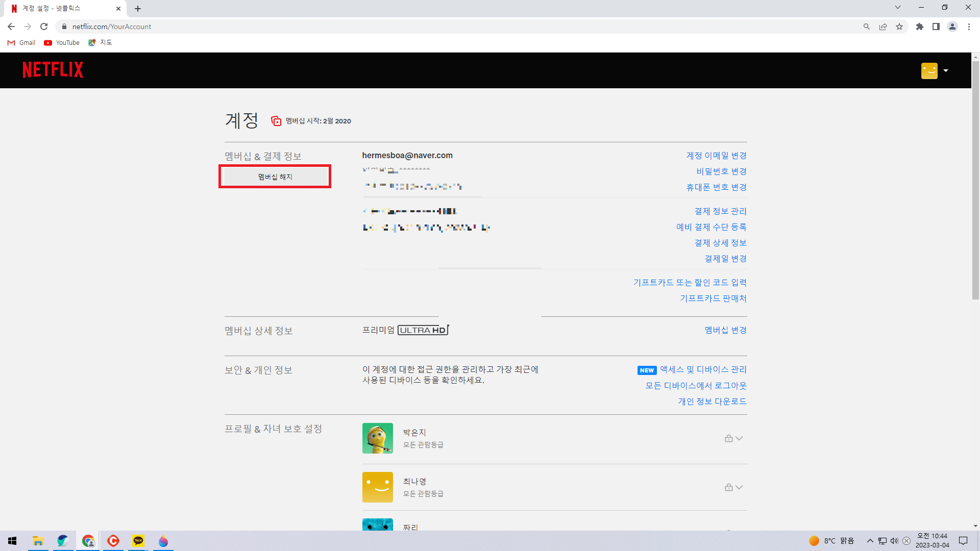Image resolution: width=980 pixels, height=551 pixels.
Task: Click the browser forward arrow
Action: 28,27
